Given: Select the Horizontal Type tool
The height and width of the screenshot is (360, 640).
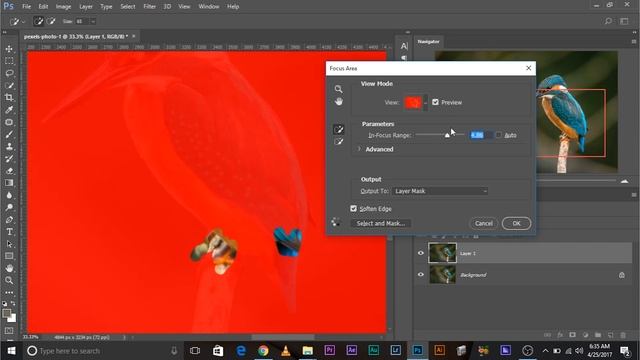Looking at the screenshot, I should [x=9, y=232].
